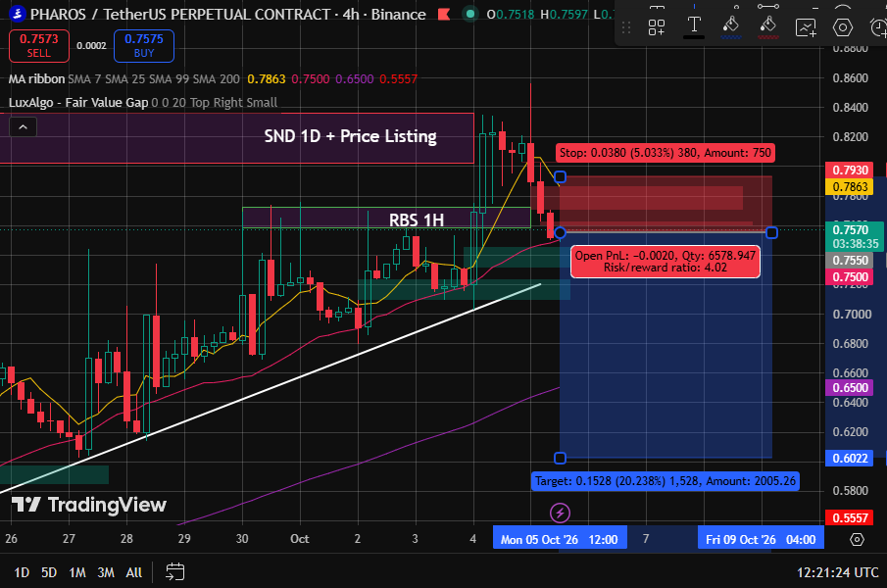Click the Open PnL risk/reward label
This screenshot has height=588, width=887.
(665, 262)
